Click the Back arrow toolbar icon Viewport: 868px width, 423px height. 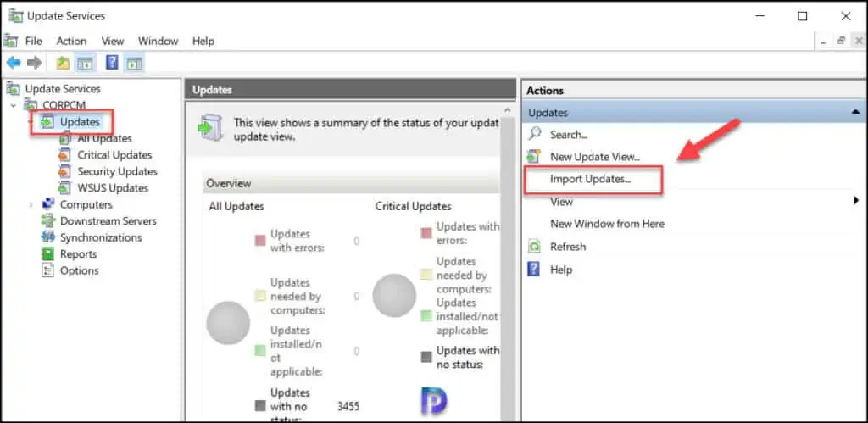pos(14,63)
